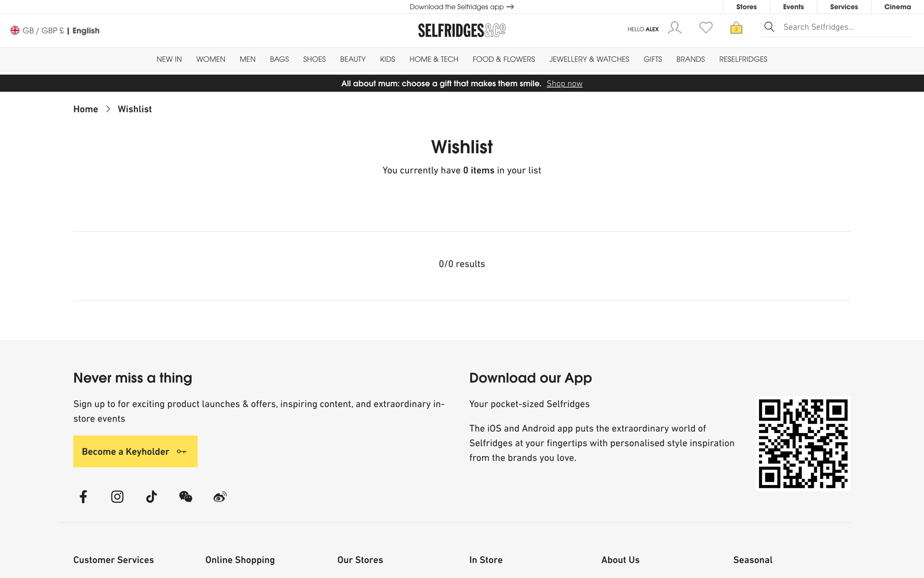This screenshot has height=578, width=924.
Task: Open the About Us footer section
Action: click(x=620, y=560)
